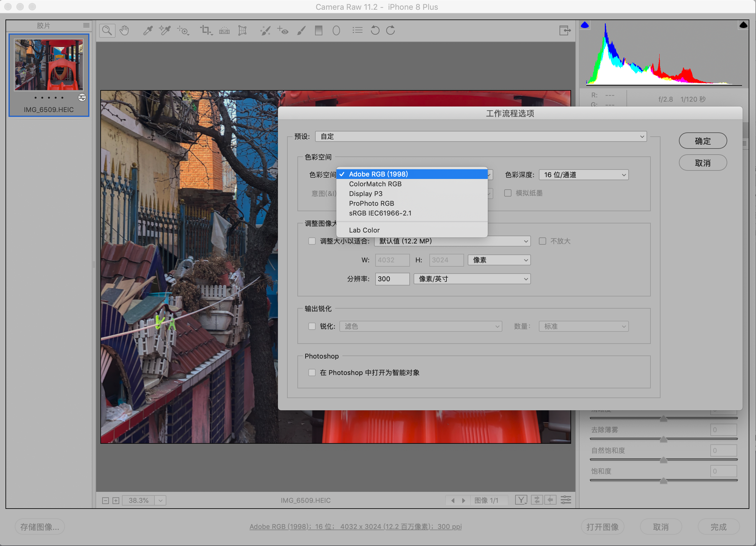The width and height of the screenshot is (756, 546).
Task: Select the Crop tool
Action: 205,31
